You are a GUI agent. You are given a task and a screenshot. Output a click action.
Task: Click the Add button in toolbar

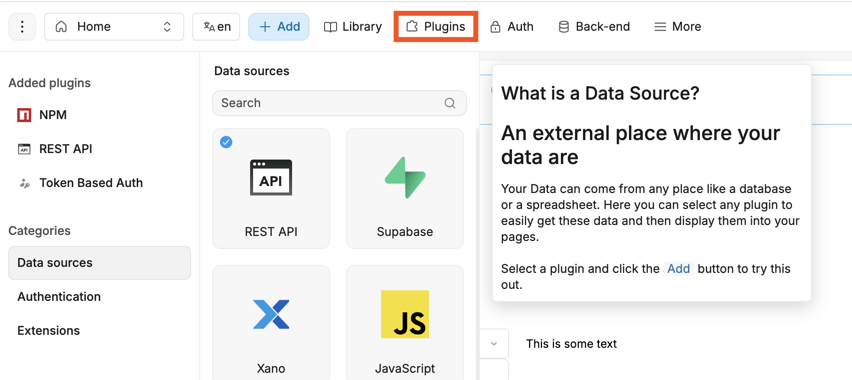[x=279, y=27]
